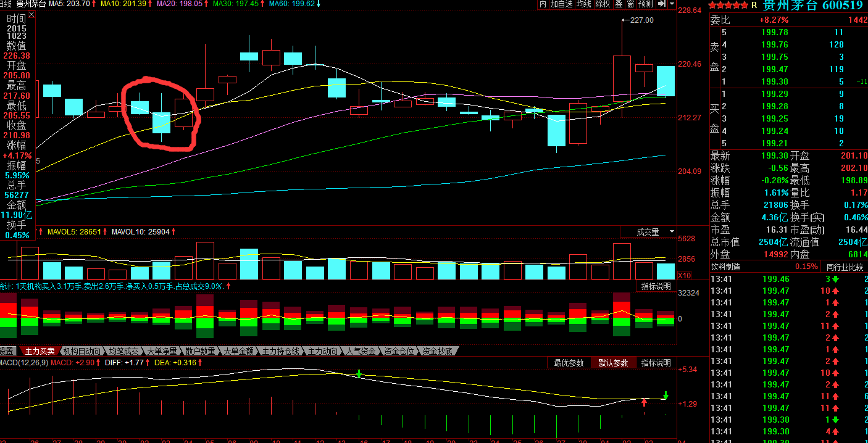Switch to the 主力动向 tab

323,351
